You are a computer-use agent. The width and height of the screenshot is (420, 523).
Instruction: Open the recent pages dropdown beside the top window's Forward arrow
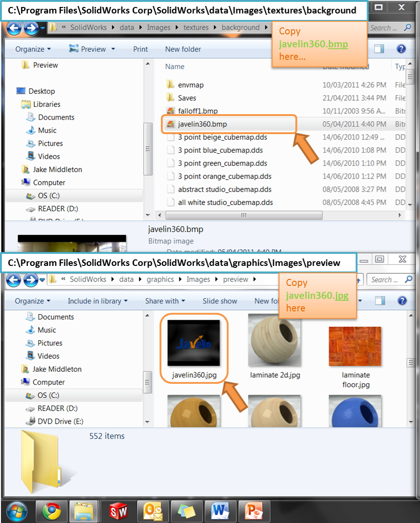coord(43,28)
